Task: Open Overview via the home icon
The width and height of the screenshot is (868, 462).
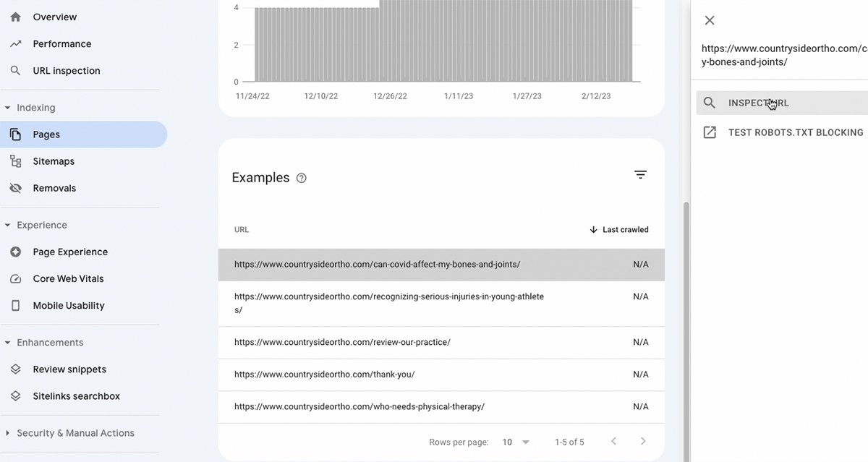Action: pos(15,17)
